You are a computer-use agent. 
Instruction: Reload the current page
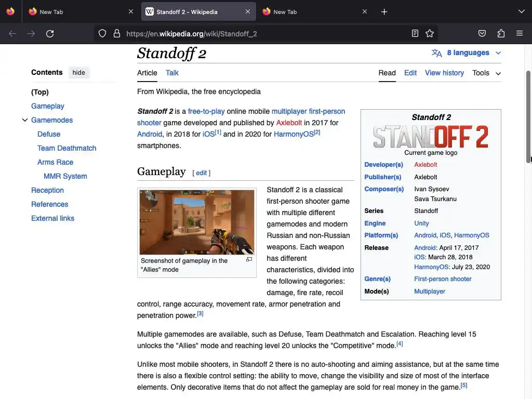click(x=50, y=34)
